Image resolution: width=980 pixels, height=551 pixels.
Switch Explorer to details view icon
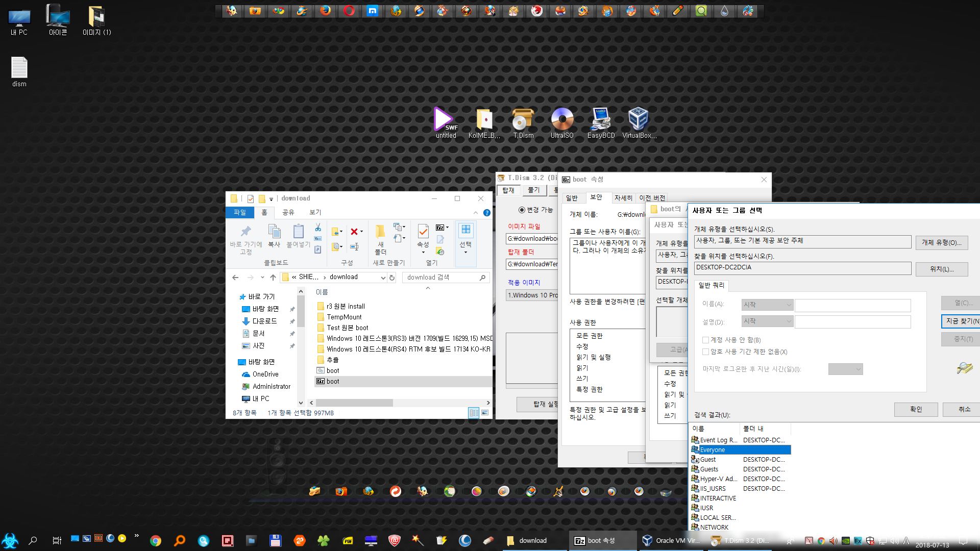pos(473,413)
